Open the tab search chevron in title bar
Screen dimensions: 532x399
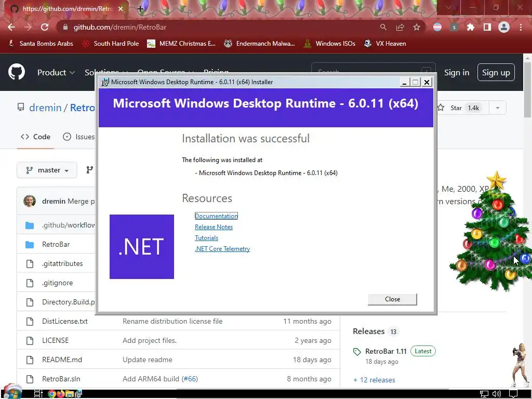click(448, 7)
